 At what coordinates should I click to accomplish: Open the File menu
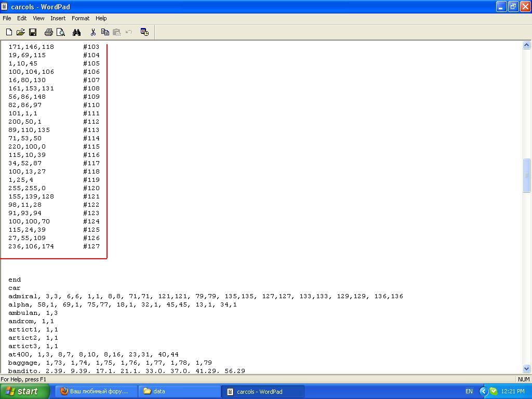(7, 18)
